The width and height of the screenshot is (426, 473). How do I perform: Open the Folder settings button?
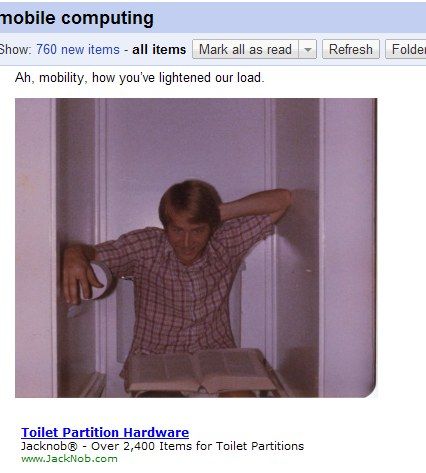pos(406,49)
